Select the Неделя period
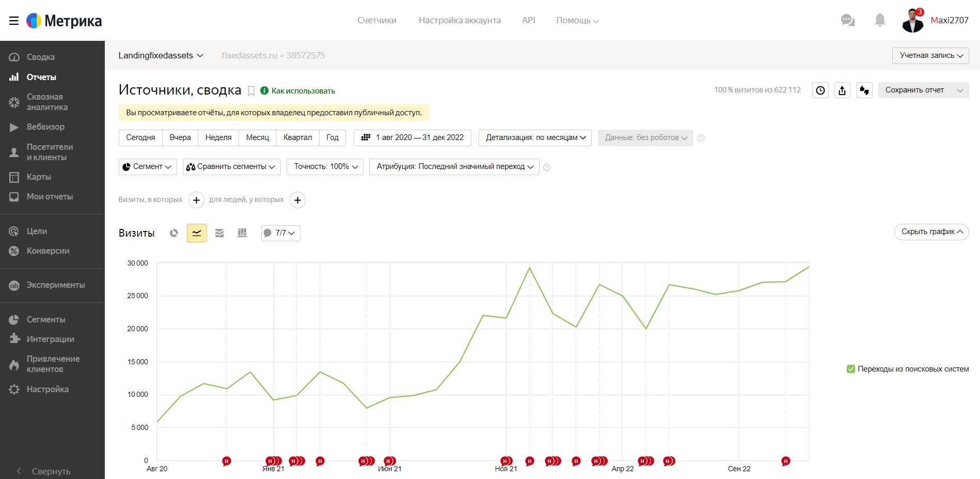The height and width of the screenshot is (479, 980). pos(218,137)
